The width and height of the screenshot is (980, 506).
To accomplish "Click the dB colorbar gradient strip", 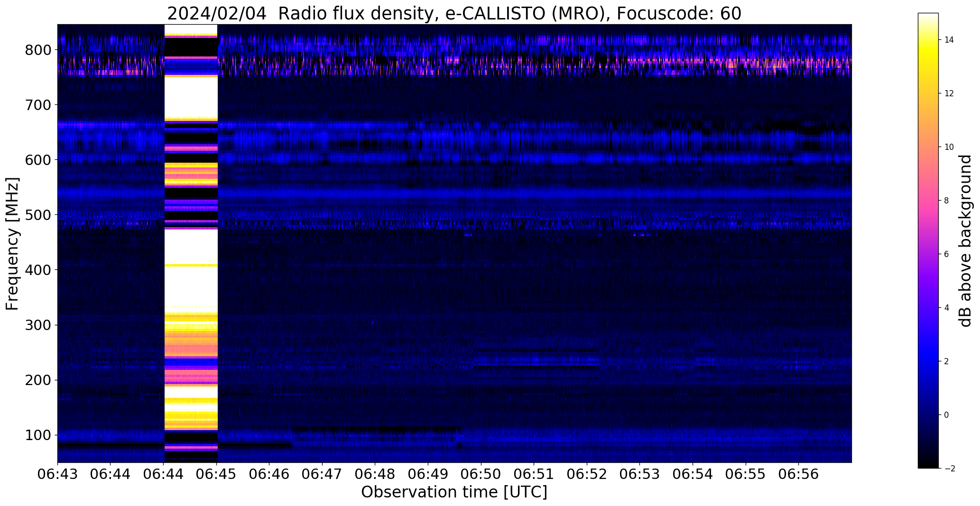I will coord(928,240).
